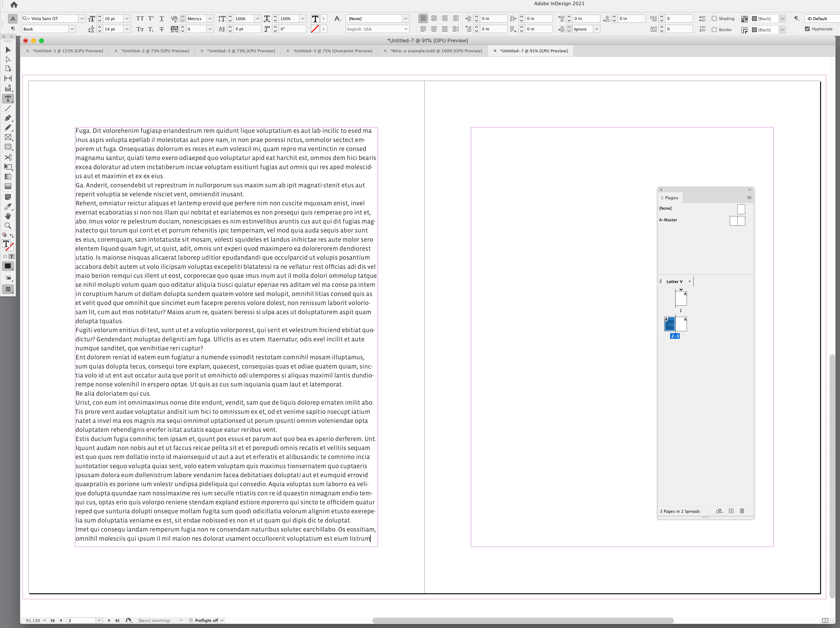
Task: Switch to the Wire-o example.indd tab
Action: (x=436, y=51)
